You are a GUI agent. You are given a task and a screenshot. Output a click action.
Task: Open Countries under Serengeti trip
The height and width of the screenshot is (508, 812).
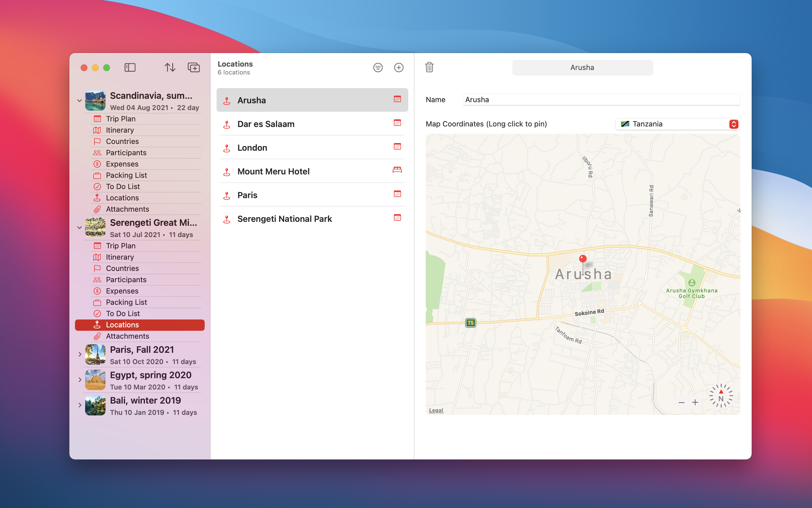coord(140,268)
